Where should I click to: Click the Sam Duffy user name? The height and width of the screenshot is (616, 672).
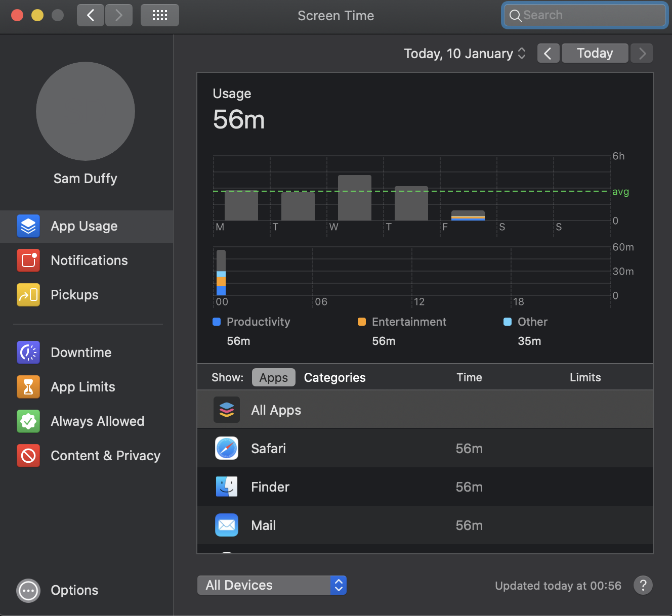click(86, 179)
